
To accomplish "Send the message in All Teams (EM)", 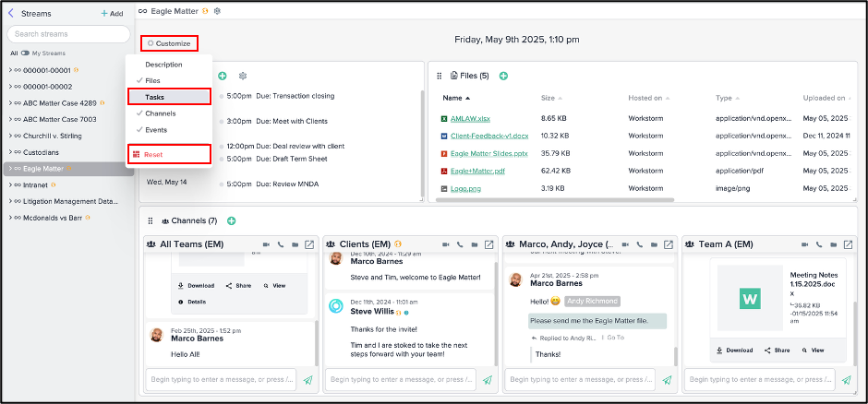I will pyautogui.click(x=307, y=379).
